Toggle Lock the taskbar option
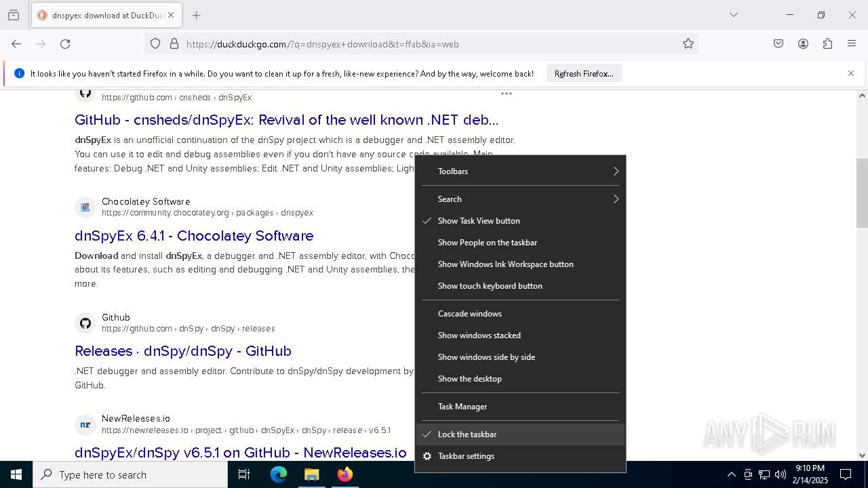The height and width of the screenshot is (488, 868). 520,434
